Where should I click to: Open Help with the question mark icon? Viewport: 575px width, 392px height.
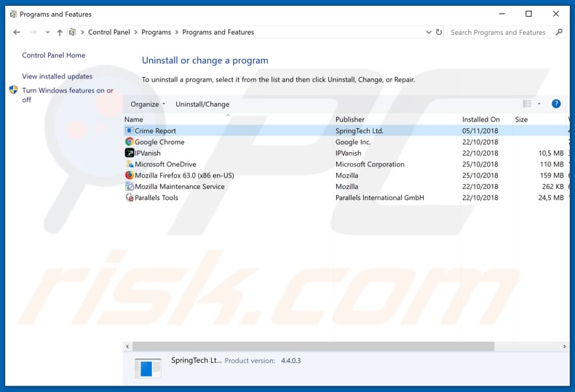[556, 104]
